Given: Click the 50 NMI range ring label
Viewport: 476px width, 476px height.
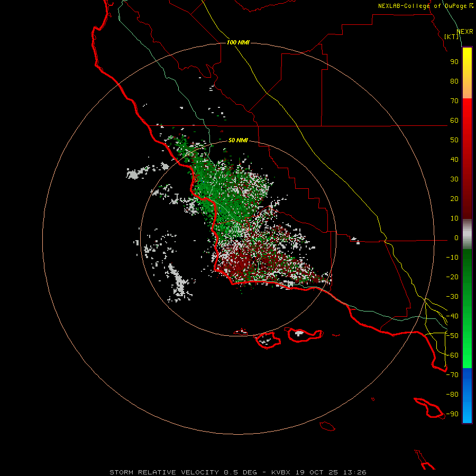Looking at the screenshot, I should (x=238, y=140).
